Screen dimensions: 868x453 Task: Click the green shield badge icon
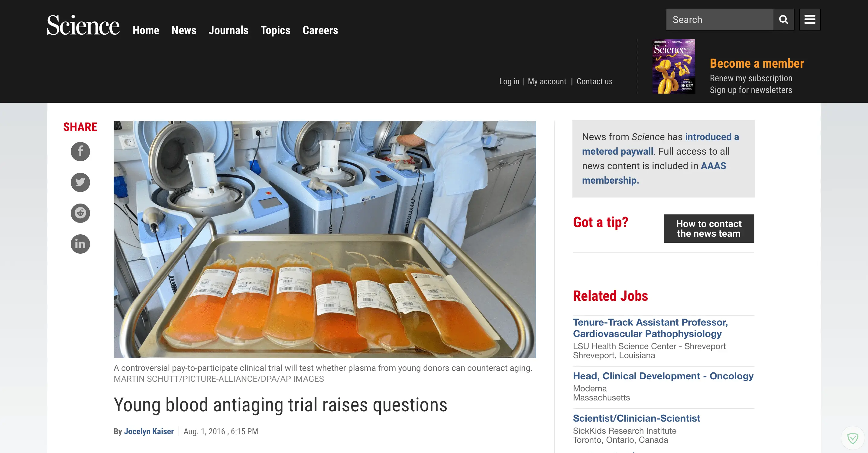(x=853, y=438)
